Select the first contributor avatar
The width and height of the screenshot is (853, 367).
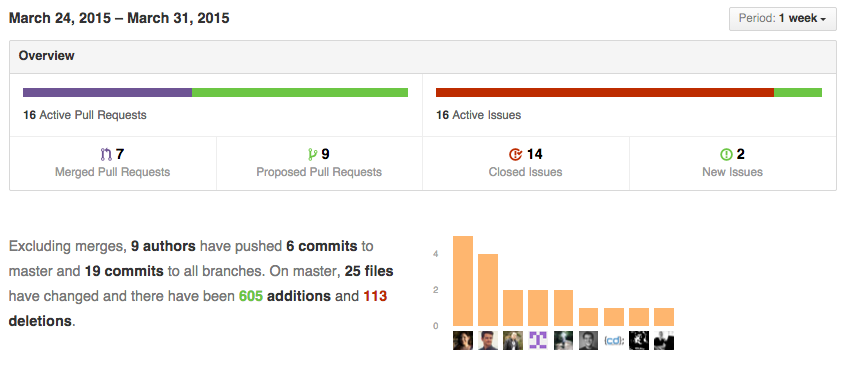(463, 340)
